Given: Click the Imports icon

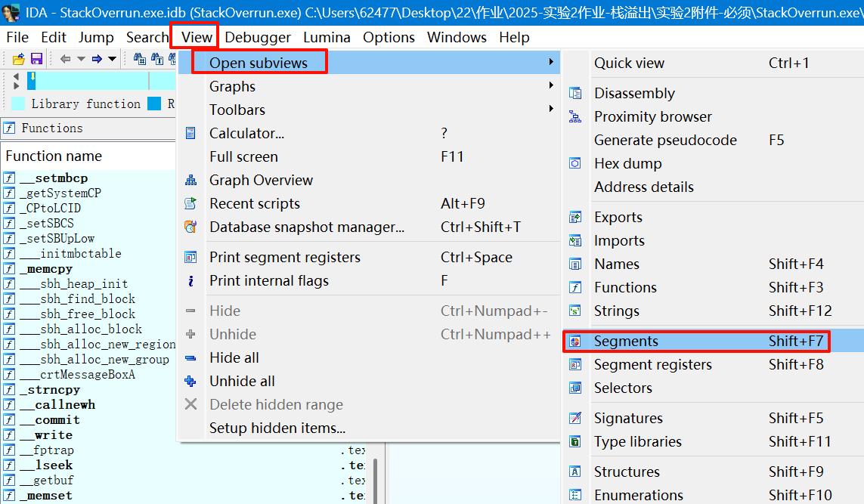Looking at the screenshot, I should (x=575, y=241).
